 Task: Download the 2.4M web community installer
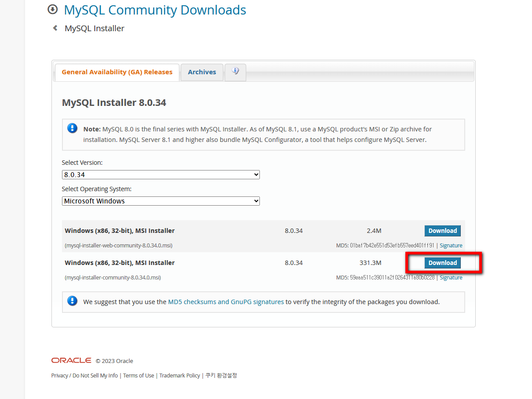pos(442,231)
